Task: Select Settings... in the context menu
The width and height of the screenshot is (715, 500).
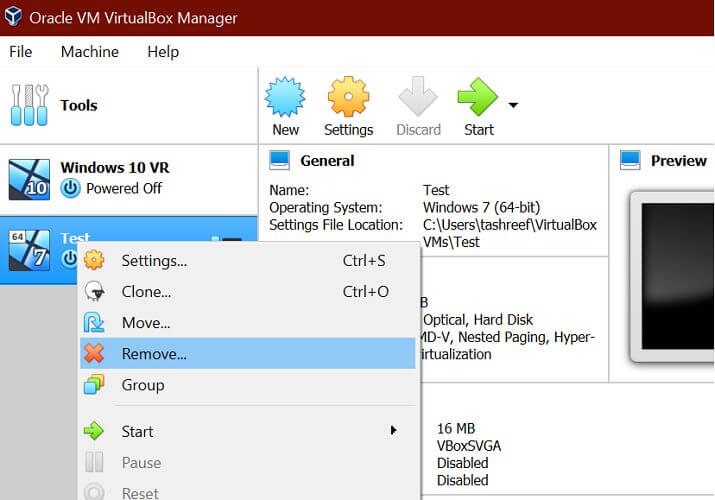Action: 154,261
